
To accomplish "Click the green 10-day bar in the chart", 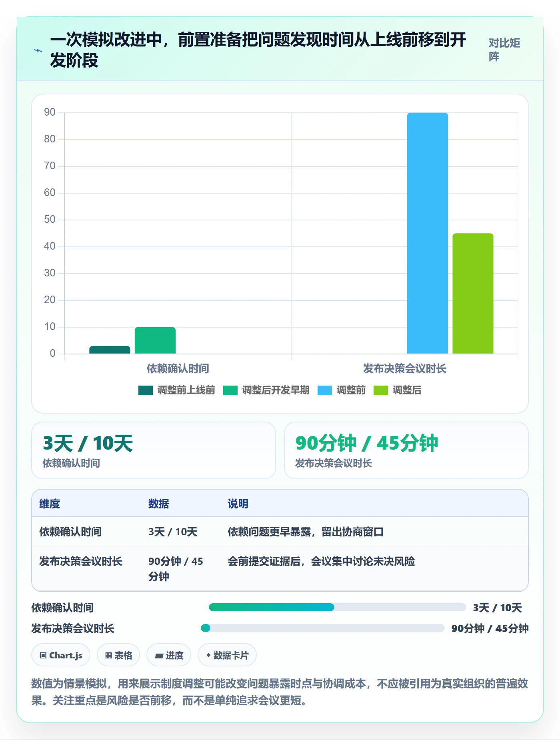I will click(155, 340).
